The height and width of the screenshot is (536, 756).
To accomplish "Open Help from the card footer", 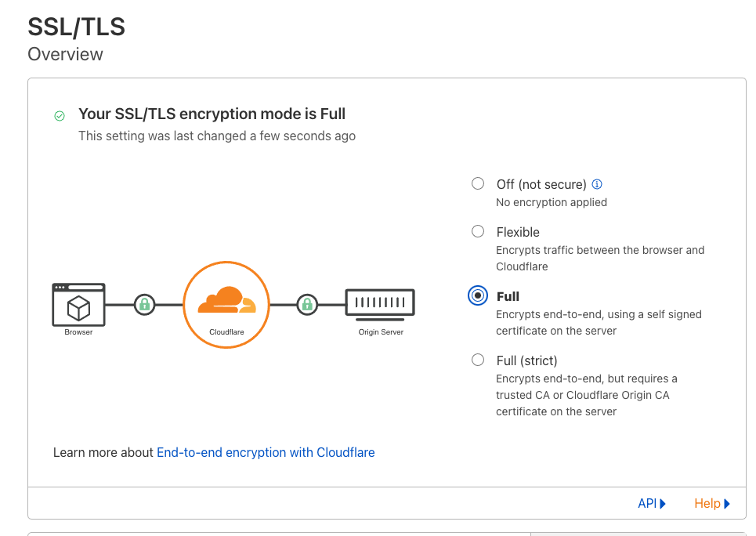I will click(x=707, y=503).
